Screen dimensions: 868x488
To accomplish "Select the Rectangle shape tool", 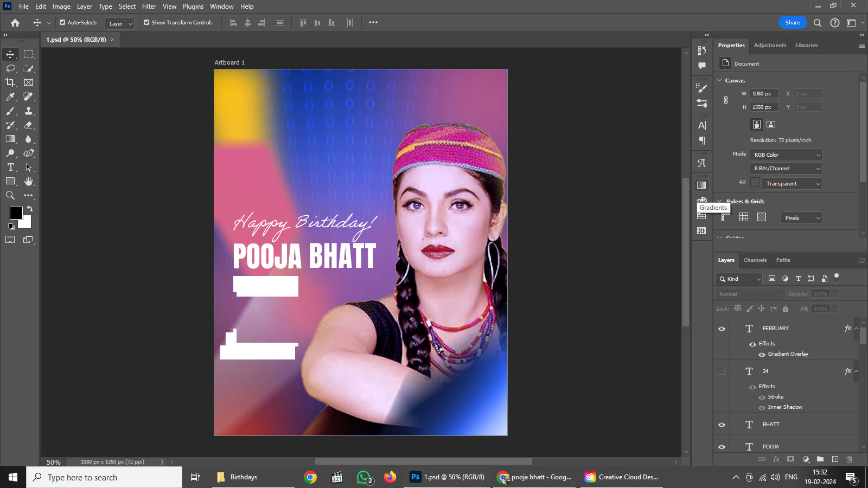I will tap(10, 181).
